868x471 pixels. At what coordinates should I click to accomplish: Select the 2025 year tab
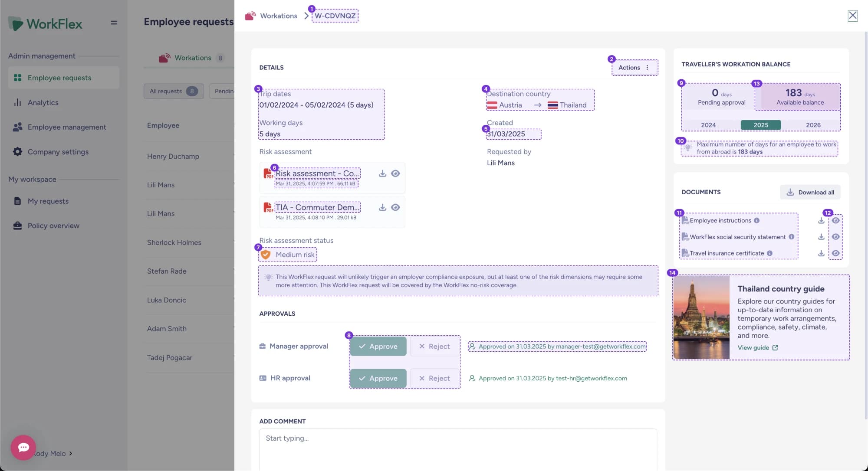(x=761, y=125)
